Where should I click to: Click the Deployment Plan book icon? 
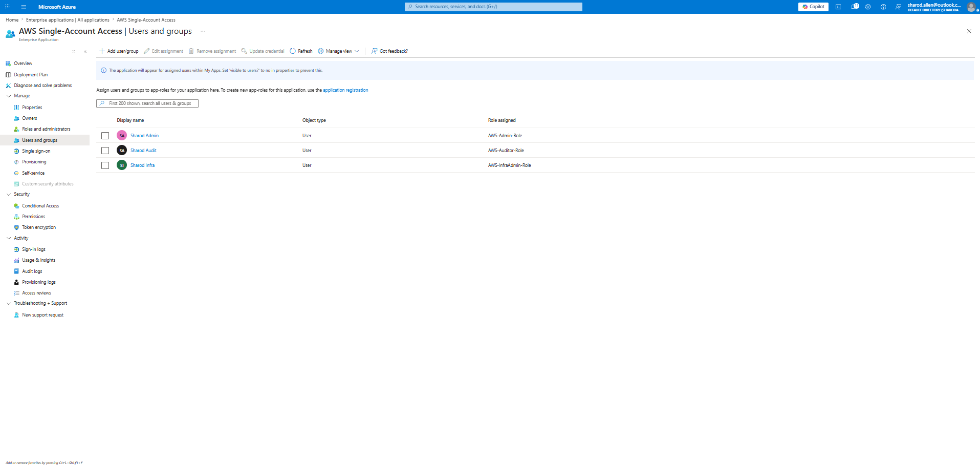8,75
